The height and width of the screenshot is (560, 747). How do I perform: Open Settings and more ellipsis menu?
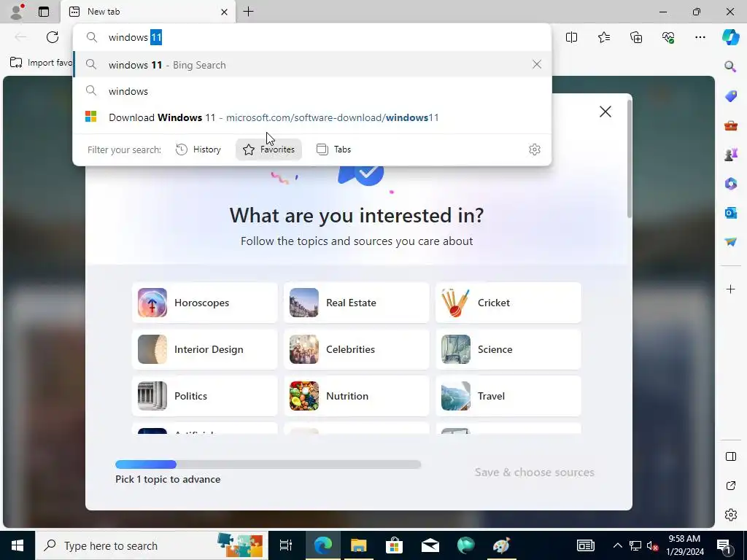[x=700, y=37]
